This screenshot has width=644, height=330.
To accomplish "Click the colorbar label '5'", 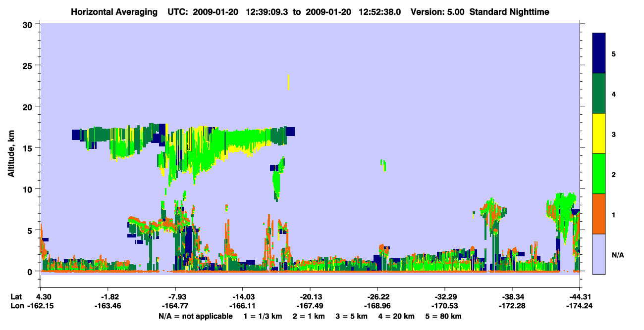I will tap(614, 54).
